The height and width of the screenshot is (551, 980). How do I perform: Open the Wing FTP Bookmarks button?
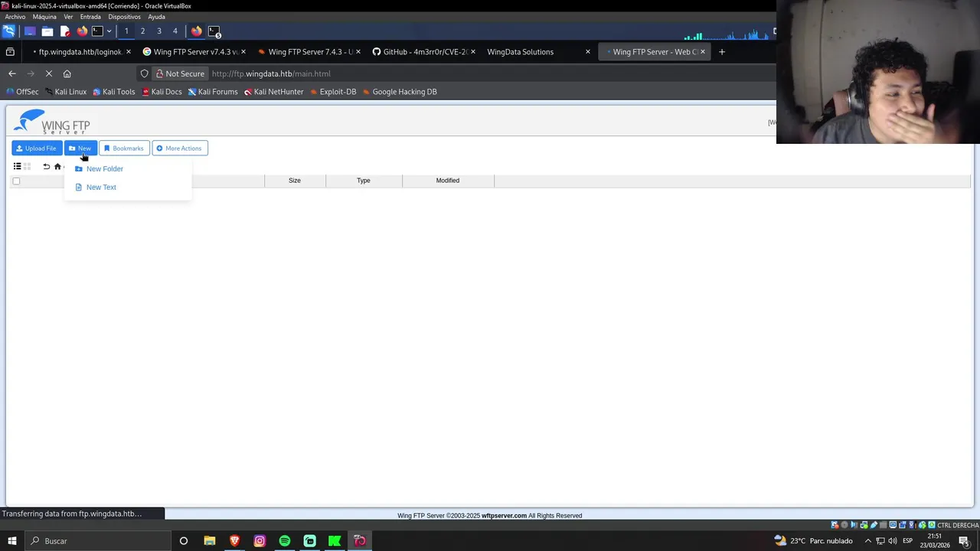124,148
